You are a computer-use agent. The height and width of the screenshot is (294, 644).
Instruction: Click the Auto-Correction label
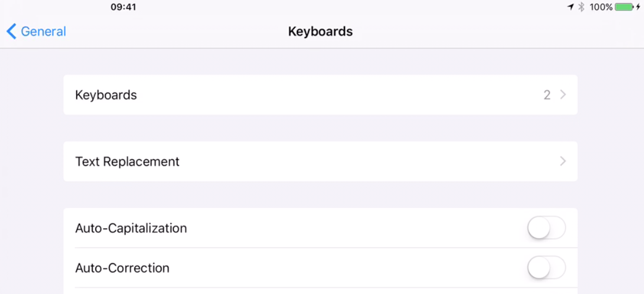pos(122,268)
